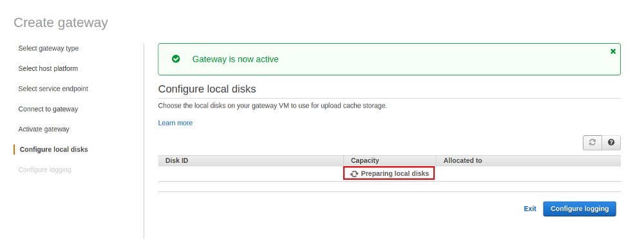This screenshot has height=239, width=644.
Task: Click the Allocated to column header
Action: pyautogui.click(x=462, y=160)
